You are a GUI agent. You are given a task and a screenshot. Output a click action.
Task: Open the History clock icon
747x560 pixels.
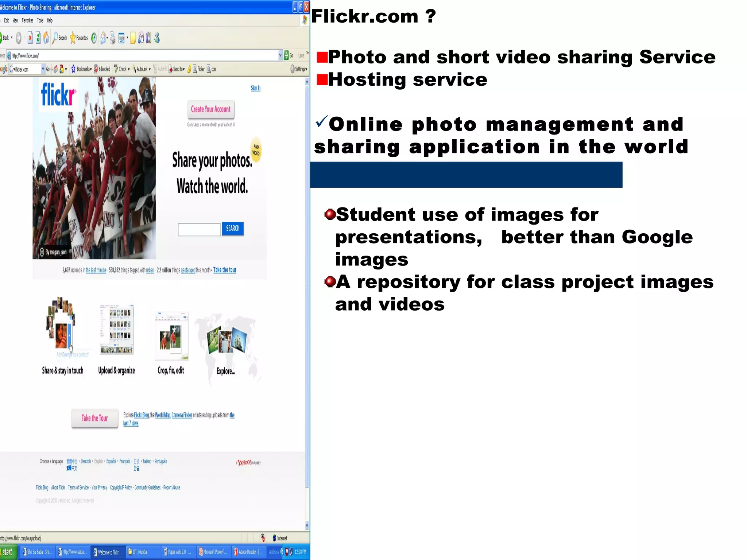[x=94, y=38]
